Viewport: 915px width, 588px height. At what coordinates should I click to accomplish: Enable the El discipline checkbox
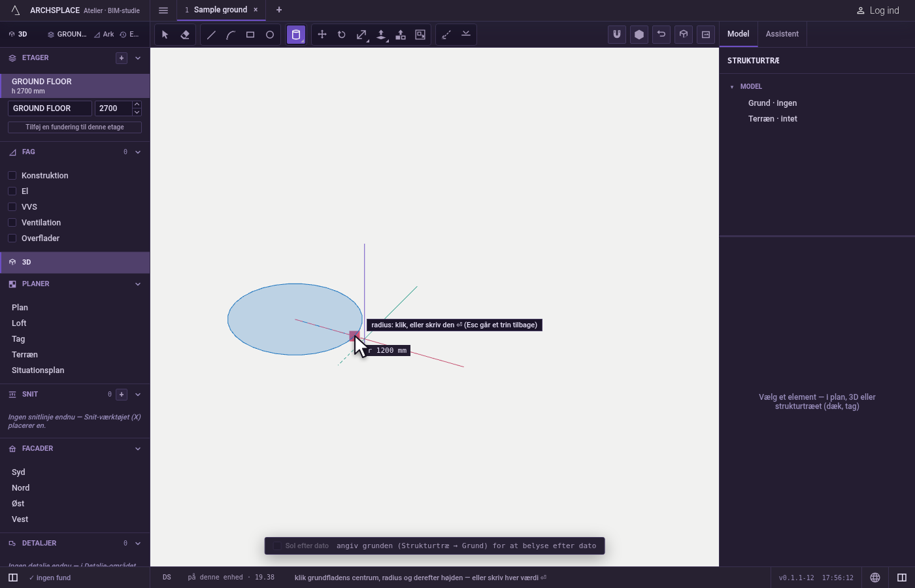pos(12,191)
